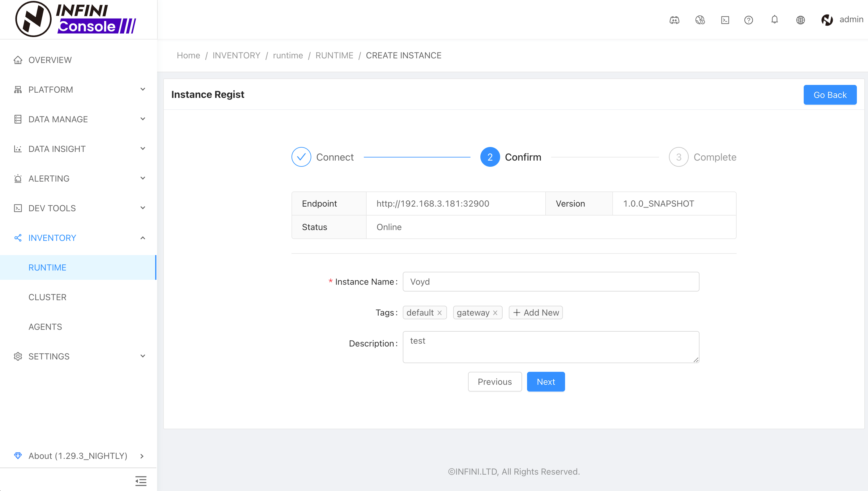Viewport: 868px width, 491px height.
Task: Click the Instance Name input field
Action: (551, 282)
